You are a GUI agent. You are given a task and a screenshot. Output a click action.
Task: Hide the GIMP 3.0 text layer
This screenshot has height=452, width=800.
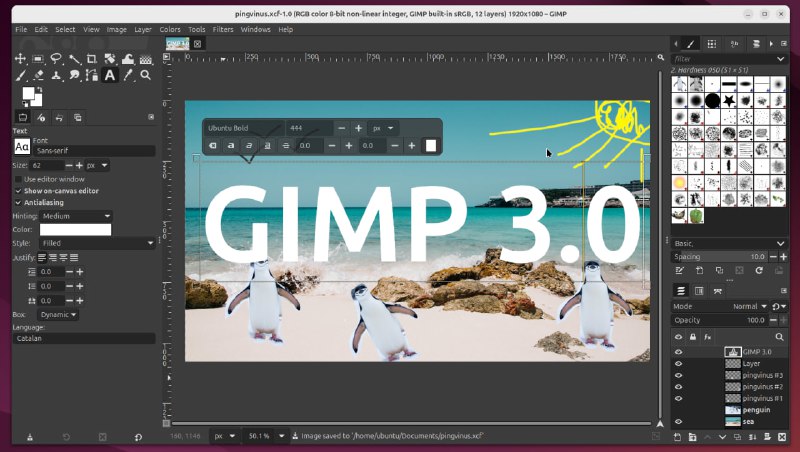[x=678, y=352]
